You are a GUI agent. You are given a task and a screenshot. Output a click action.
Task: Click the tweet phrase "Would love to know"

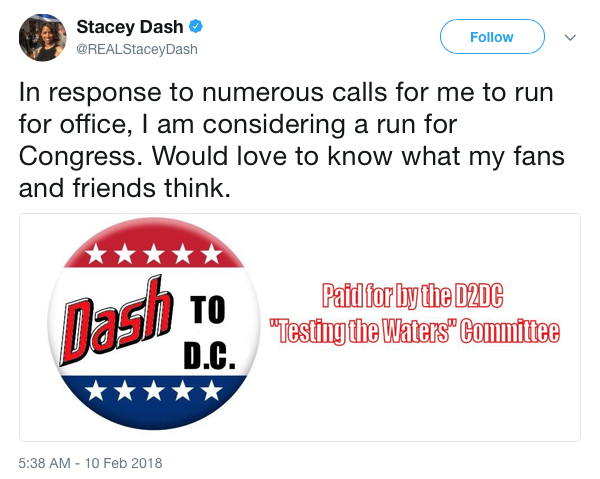click(272, 156)
